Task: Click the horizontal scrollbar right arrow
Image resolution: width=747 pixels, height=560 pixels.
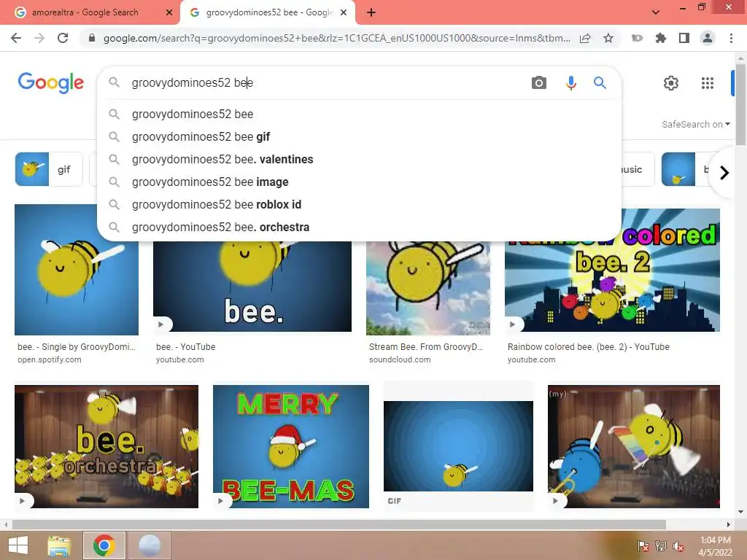Action: [728, 524]
